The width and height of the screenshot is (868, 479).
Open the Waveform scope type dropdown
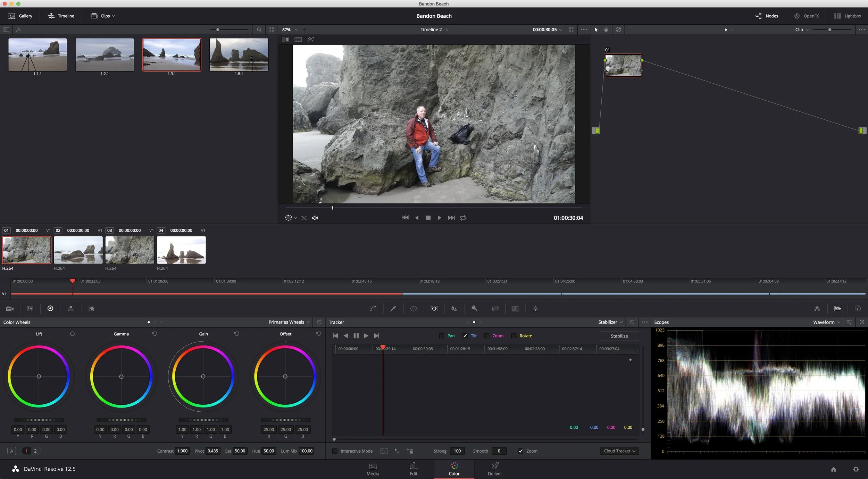(826, 322)
